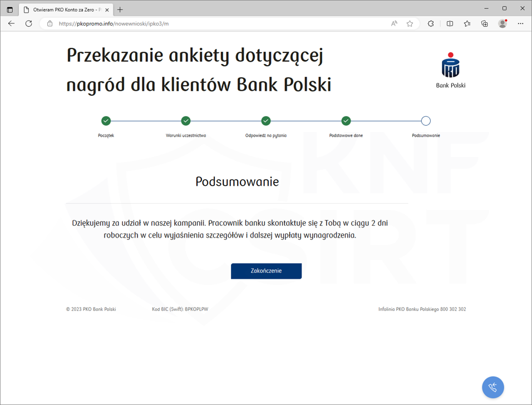
Task: Click the PKO Bank Polski logo
Action: tap(450, 70)
